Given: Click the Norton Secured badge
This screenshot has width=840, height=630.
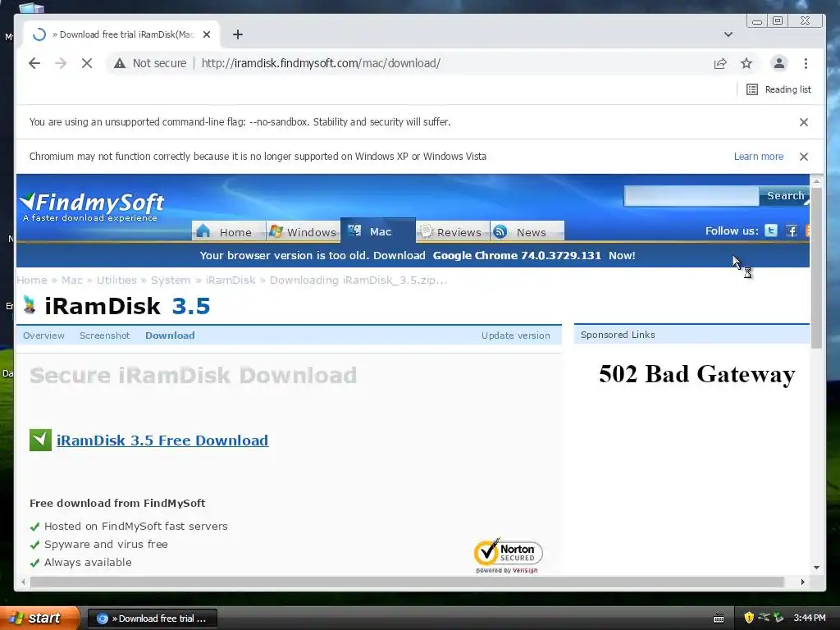Looking at the screenshot, I should 508,555.
